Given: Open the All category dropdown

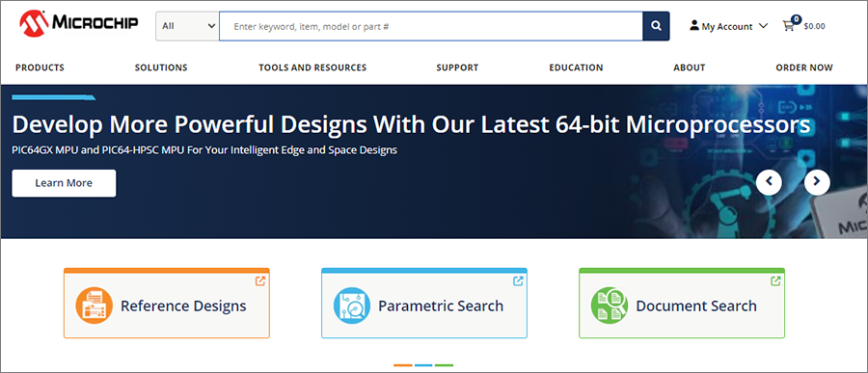Looking at the screenshot, I should (188, 26).
